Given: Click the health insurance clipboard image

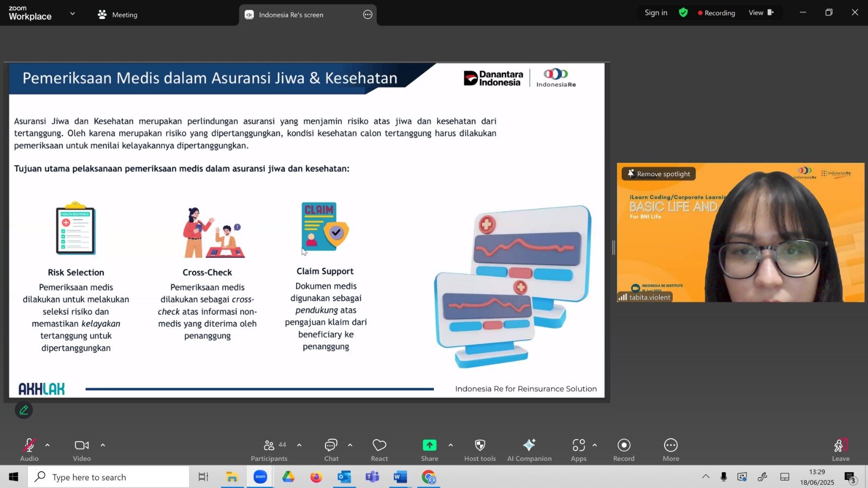Looking at the screenshot, I should (76, 228).
